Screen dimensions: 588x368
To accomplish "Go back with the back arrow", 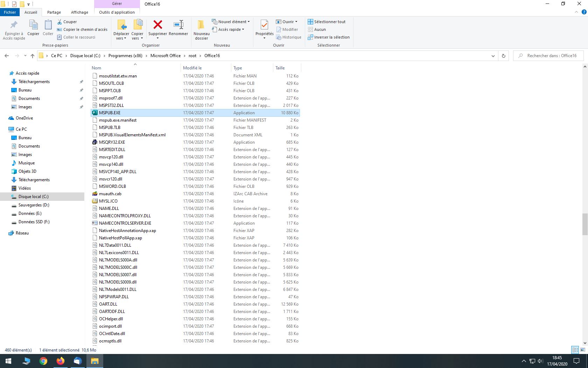I will pos(7,56).
